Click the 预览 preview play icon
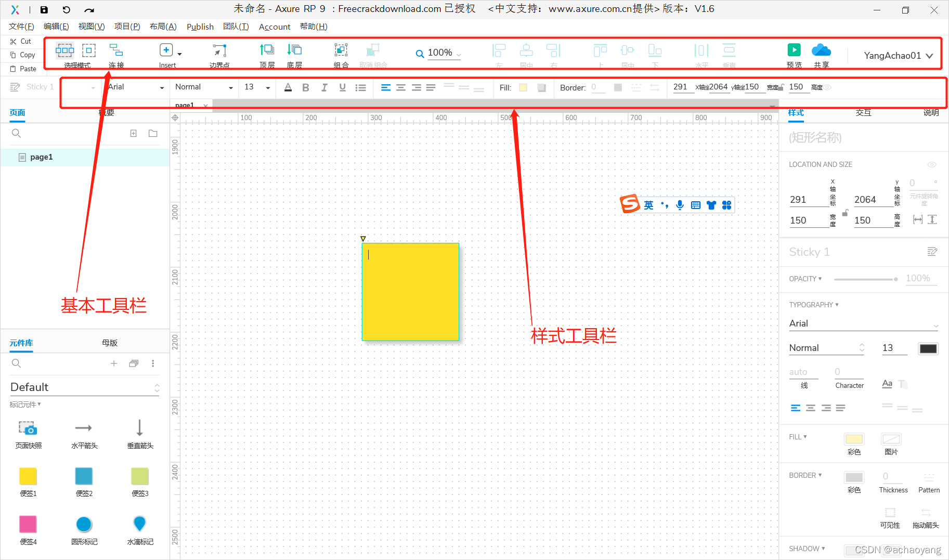 (794, 50)
